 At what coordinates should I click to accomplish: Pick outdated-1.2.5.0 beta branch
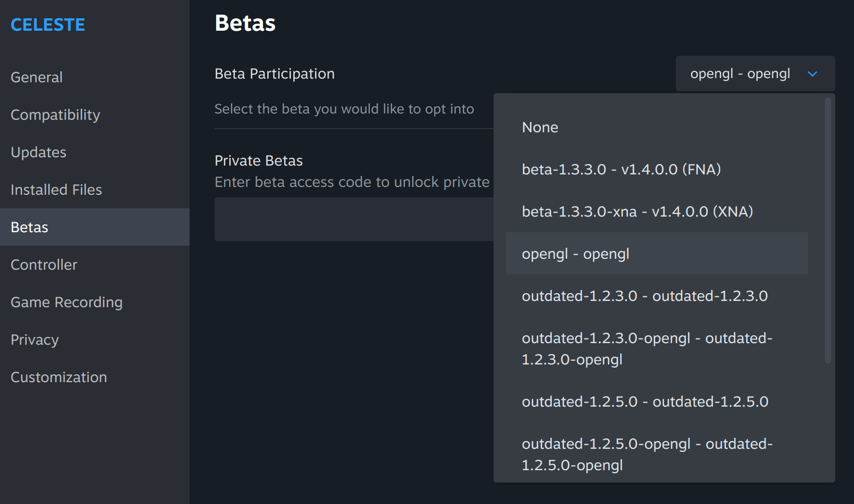click(x=645, y=402)
